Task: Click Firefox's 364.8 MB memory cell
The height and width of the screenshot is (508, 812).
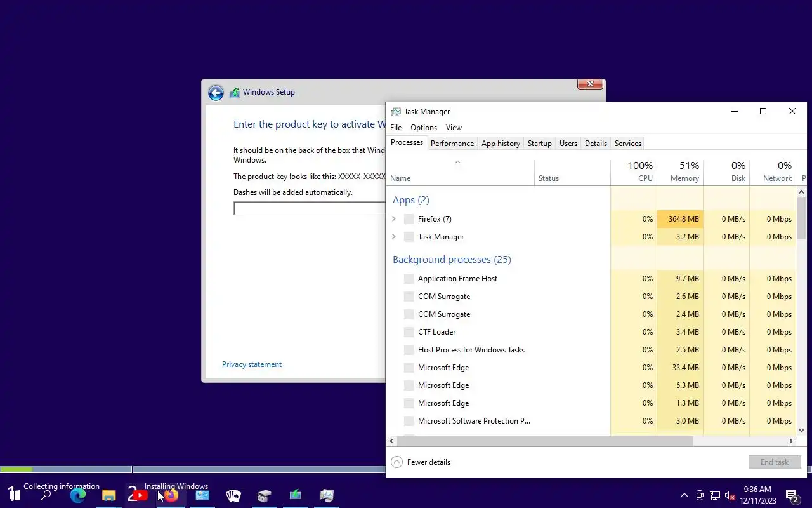Action: coord(680,219)
